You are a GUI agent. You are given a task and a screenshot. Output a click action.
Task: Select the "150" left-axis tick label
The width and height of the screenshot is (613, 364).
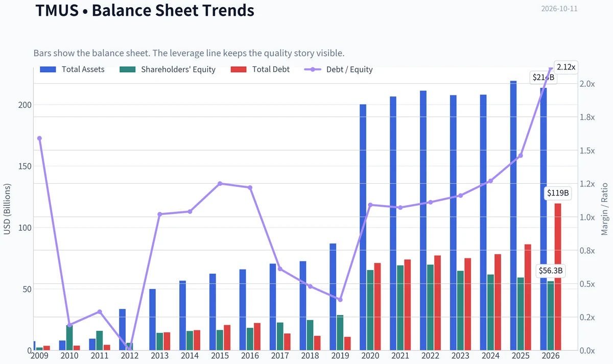coord(26,166)
